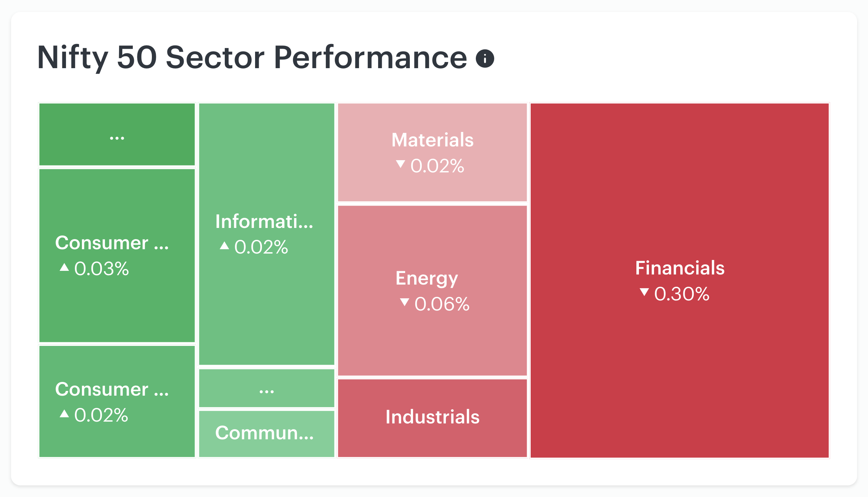Click the up arrow in Informati... tile
Screen dimensions: 868x497
224,246
